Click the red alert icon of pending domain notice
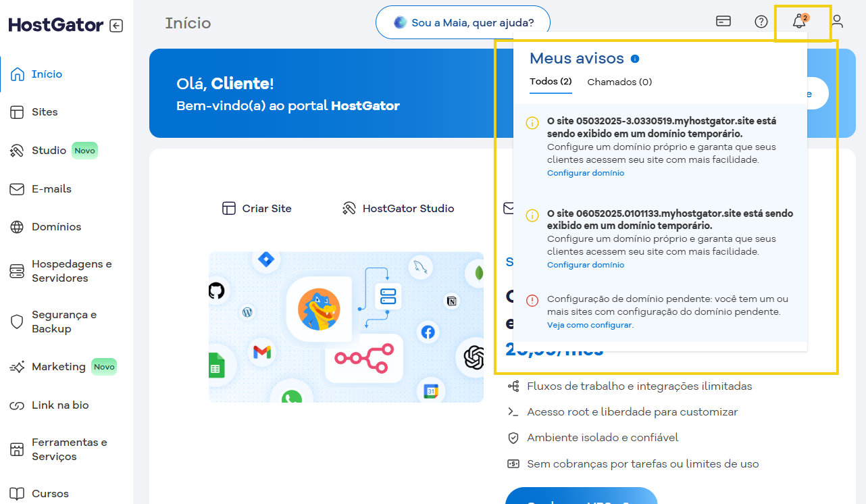This screenshot has height=504, width=866. [532, 301]
